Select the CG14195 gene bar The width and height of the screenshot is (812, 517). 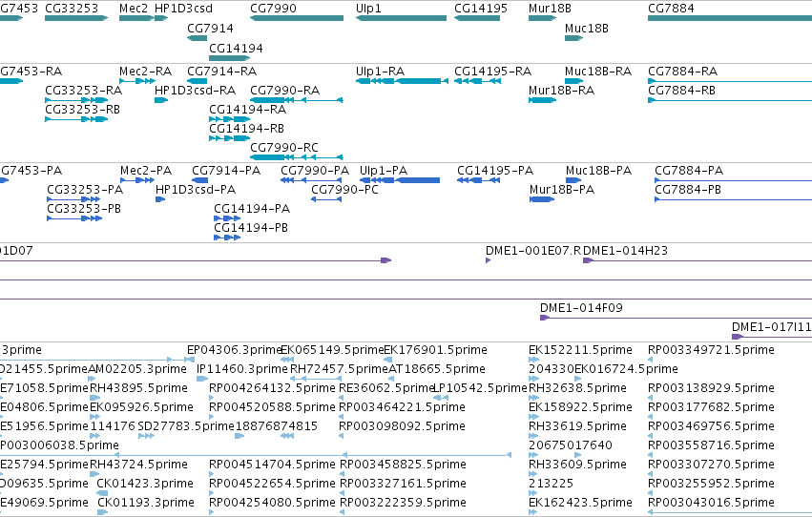point(477,18)
